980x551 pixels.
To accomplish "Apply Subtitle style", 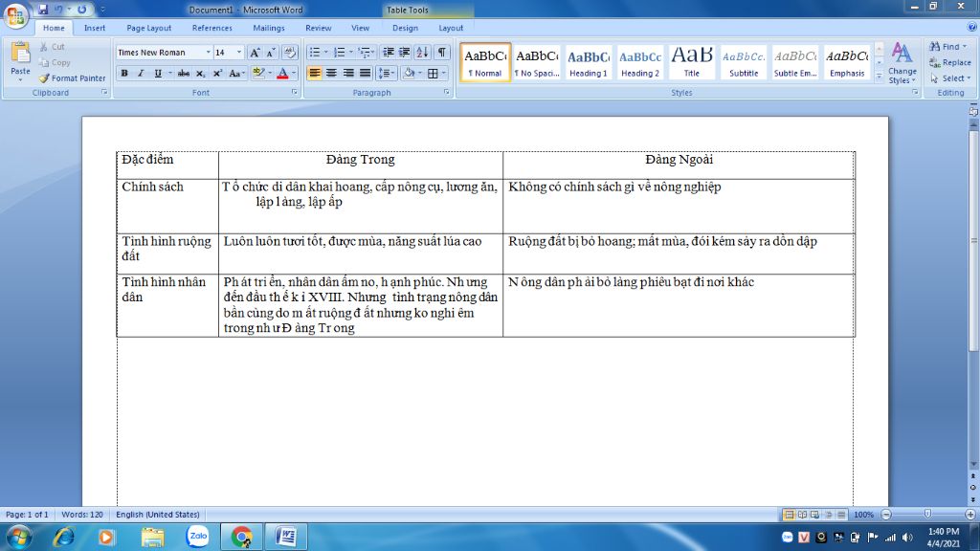I will point(743,62).
